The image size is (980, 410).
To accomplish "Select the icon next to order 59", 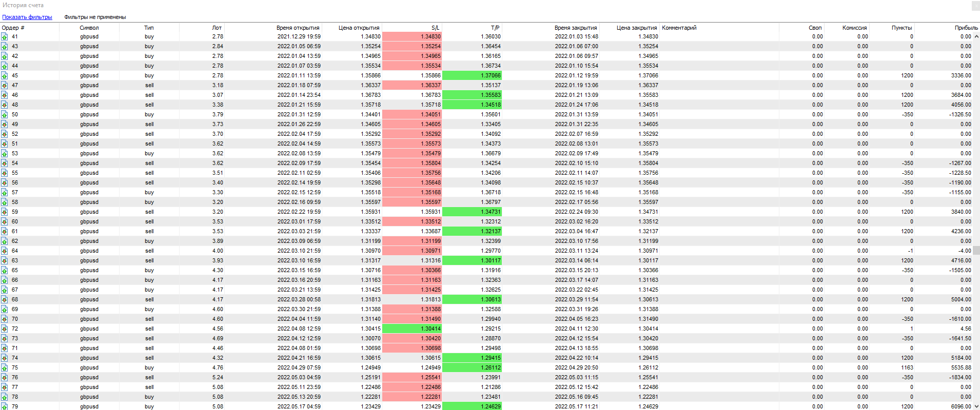I will pyautogui.click(x=5, y=212).
